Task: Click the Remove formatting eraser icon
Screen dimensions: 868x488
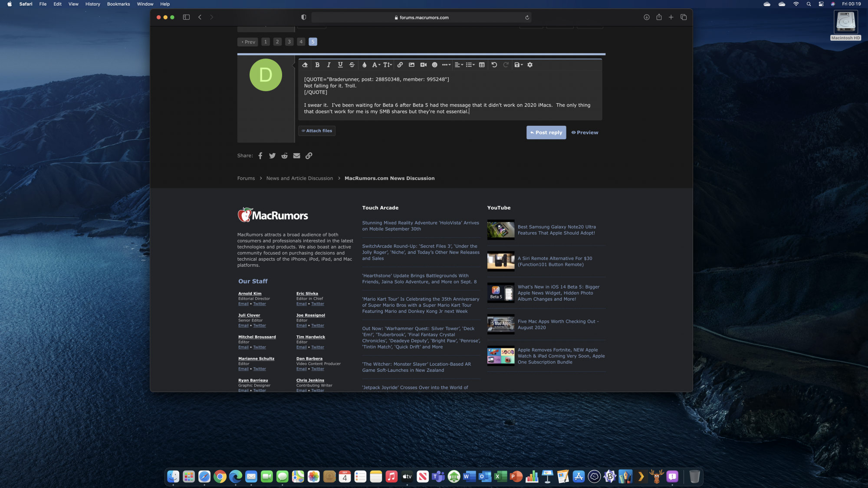Action: 305,65
